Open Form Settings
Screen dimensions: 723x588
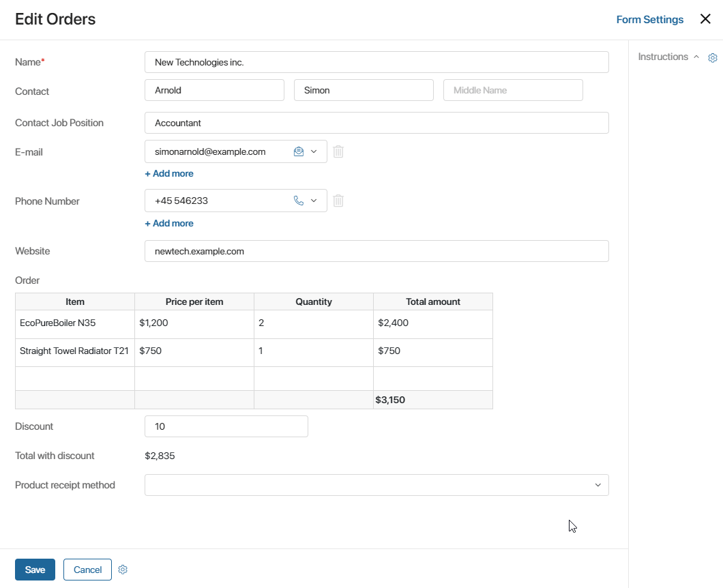point(650,19)
